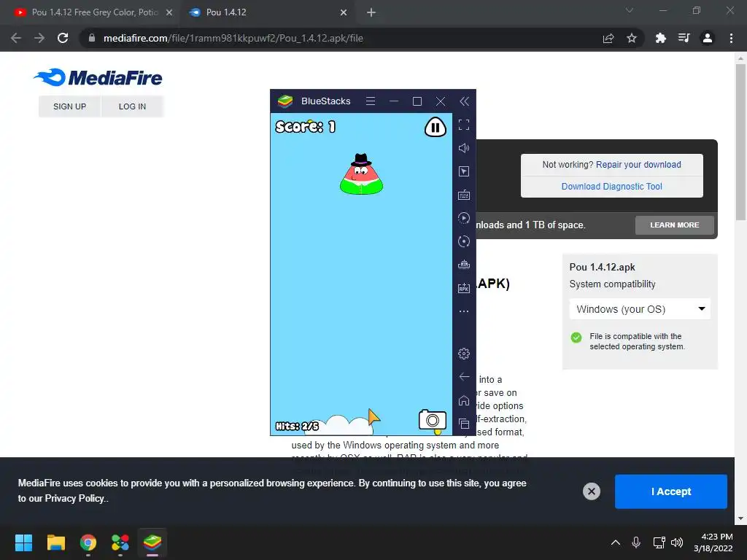Click the Pou character in the game

[361, 174]
